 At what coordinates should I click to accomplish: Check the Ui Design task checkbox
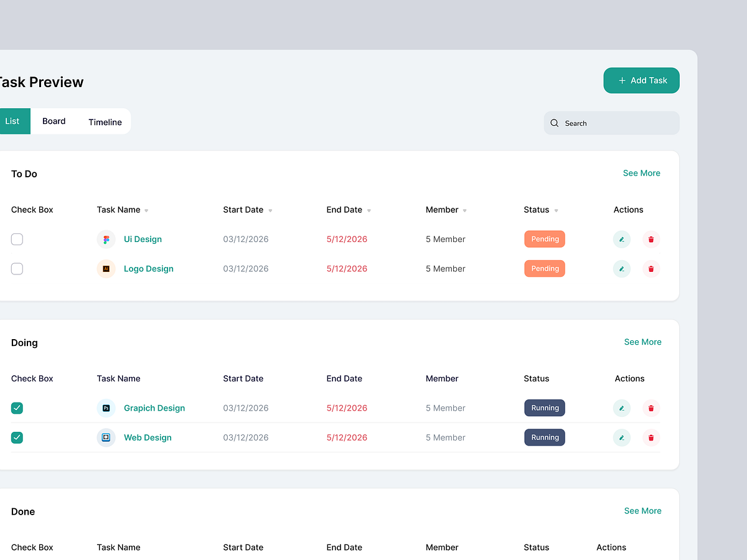pos(17,239)
